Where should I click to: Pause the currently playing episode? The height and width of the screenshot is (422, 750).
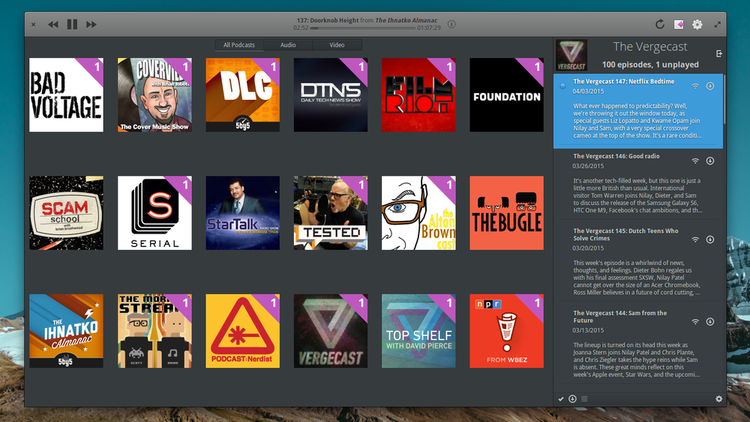(x=72, y=24)
